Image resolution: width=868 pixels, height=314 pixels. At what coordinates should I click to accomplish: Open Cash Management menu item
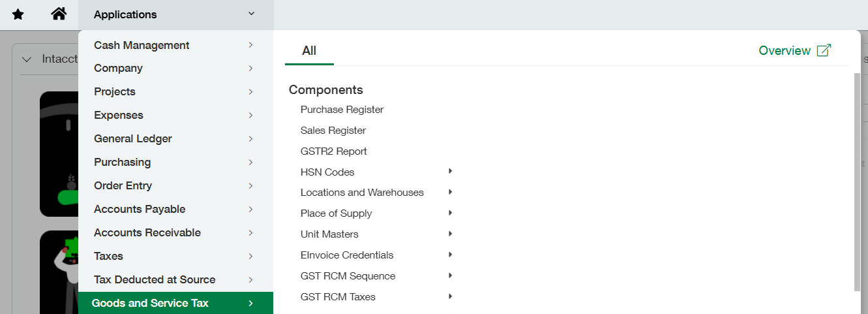click(142, 45)
